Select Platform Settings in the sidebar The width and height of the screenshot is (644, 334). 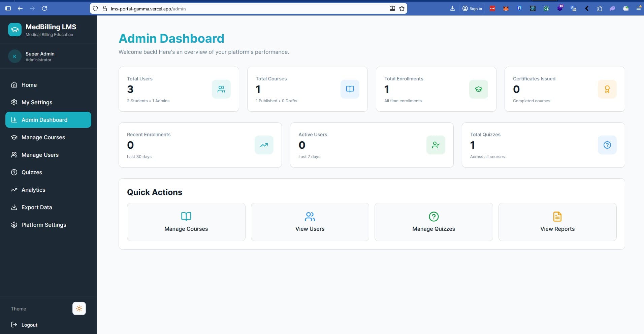pos(43,225)
